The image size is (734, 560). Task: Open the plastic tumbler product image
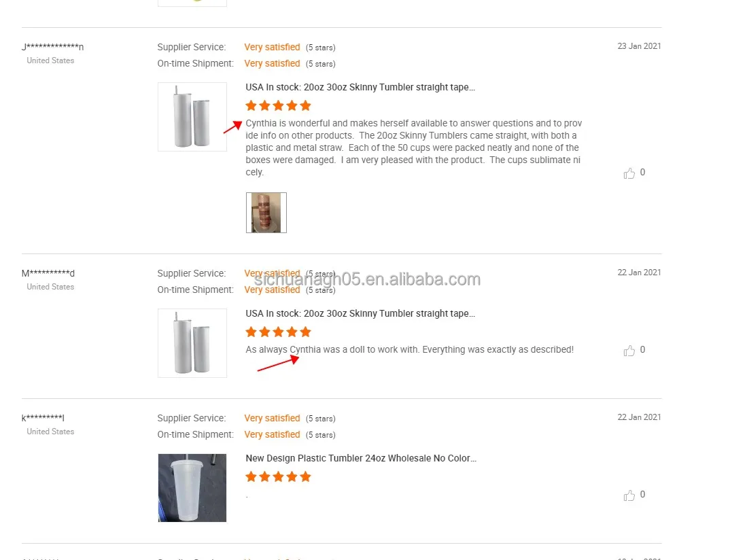pyautogui.click(x=192, y=488)
